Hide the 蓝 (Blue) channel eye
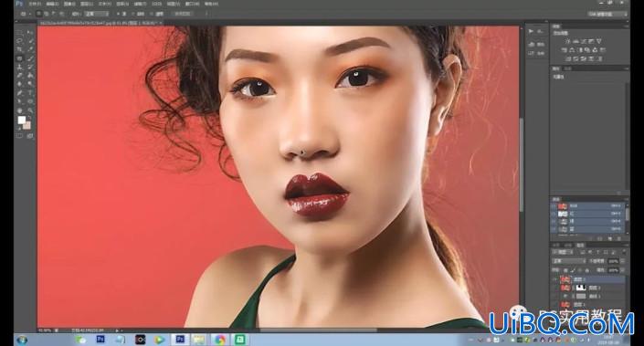This screenshot has width=644, height=346. click(554, 229)
